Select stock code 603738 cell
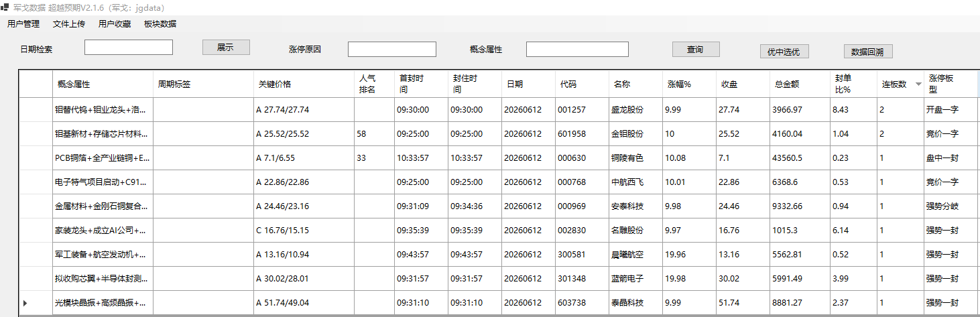The height and width of the screenshot is (317, 980). tap(582, 303)
